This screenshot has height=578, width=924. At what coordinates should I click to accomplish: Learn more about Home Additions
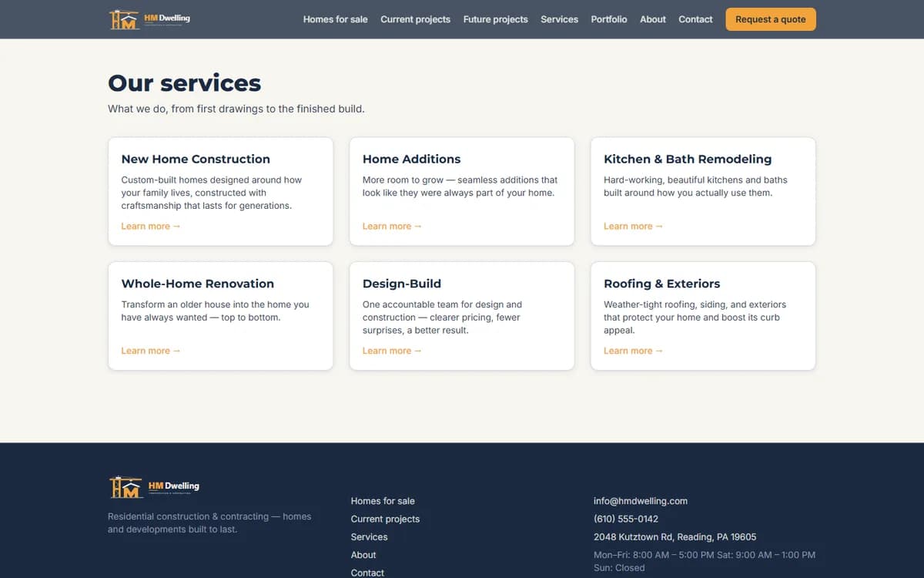tap(392, 227)
